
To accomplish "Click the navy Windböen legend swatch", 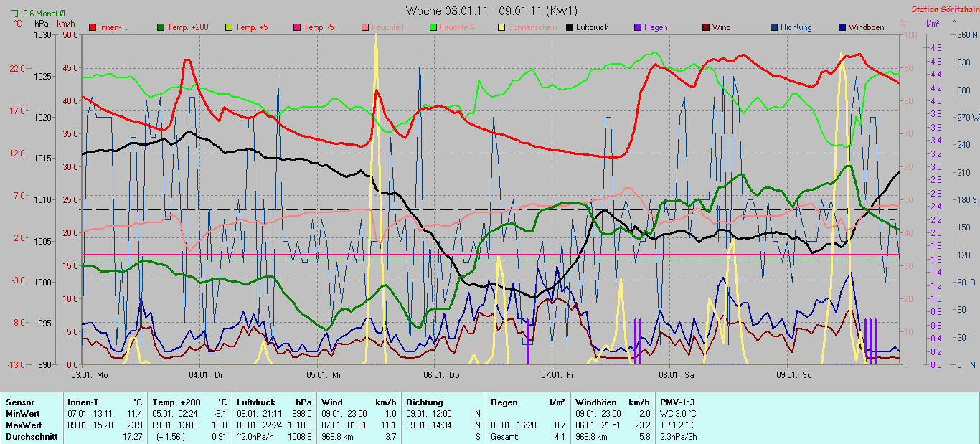I will click(842, 27).
